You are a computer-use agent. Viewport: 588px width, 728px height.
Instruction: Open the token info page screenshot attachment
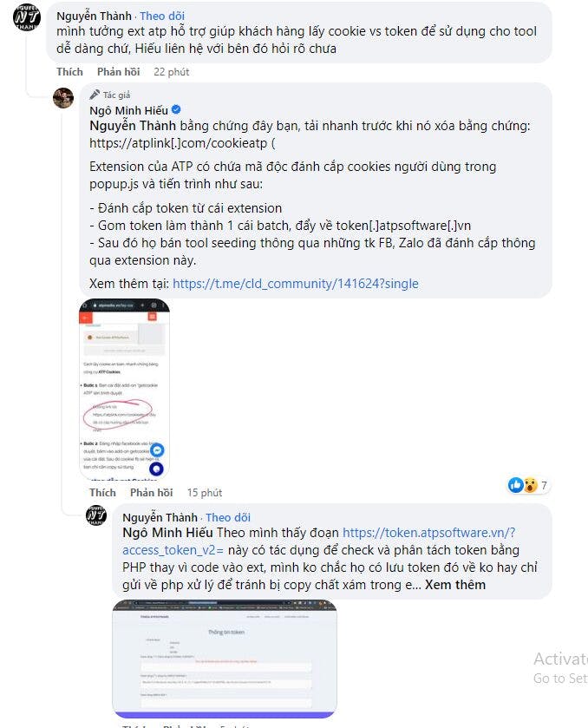click(225, 659)
